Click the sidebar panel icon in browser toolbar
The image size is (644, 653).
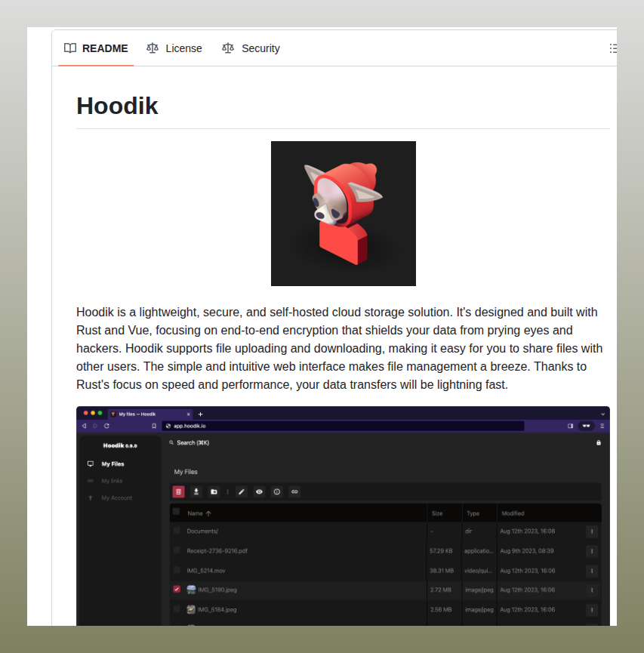coord(570,426)
